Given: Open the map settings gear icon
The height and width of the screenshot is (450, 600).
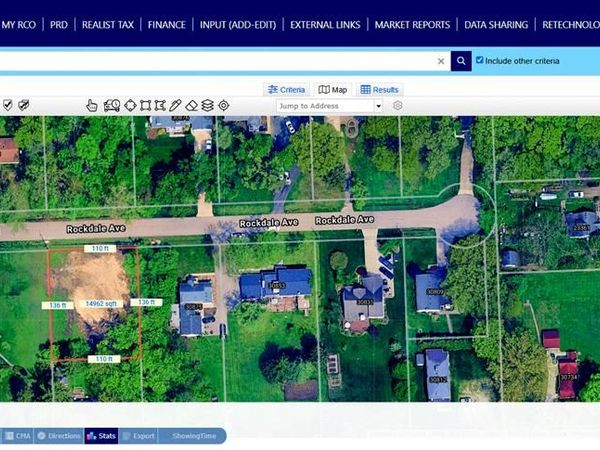Looking at the screenshot, I should coord(398,106).
